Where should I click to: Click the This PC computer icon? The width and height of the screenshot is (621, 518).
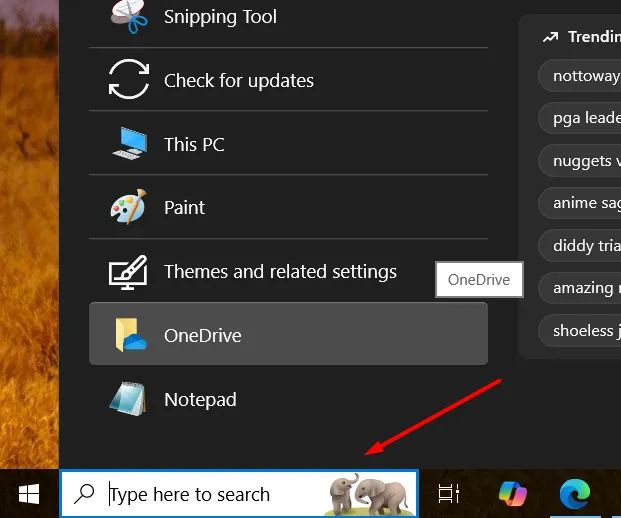coord(130,143)
